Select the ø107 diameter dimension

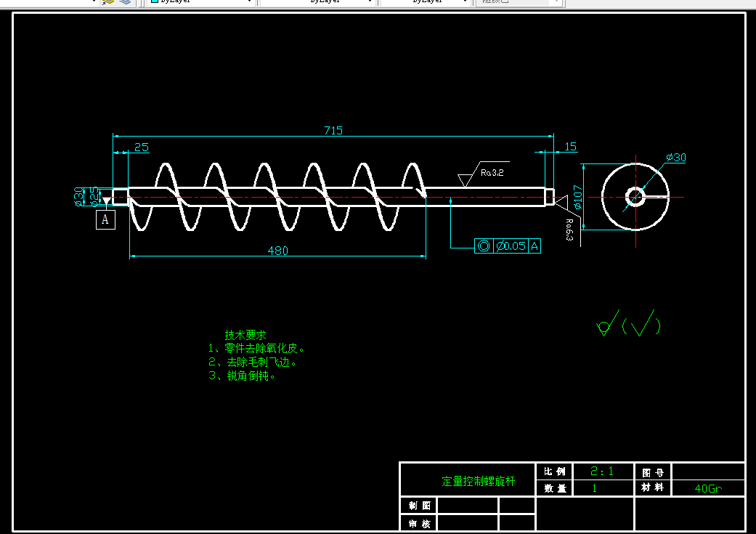577,197
